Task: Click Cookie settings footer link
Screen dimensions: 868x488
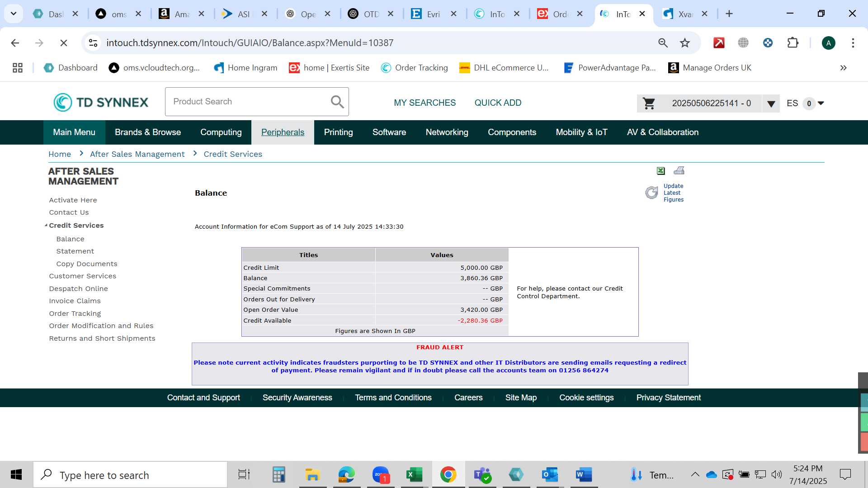Action: [x=586, y=398]
